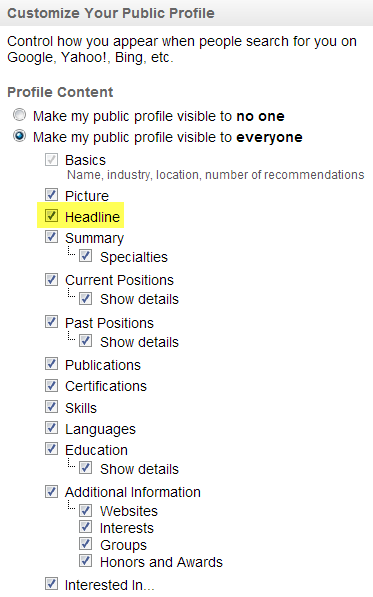The width and height of the screenshot is (373, 597).
Task: Uncheck the Education checkbox
Action: 51,449
